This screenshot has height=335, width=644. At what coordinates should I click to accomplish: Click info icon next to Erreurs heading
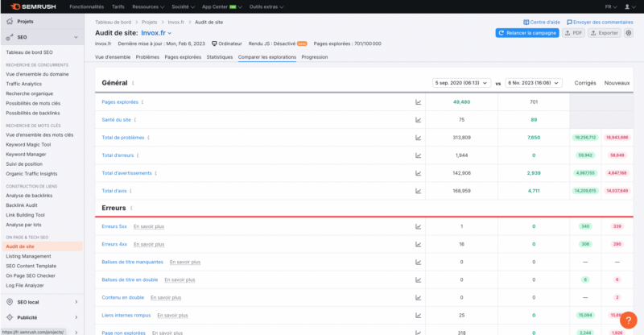pos(131,208)
